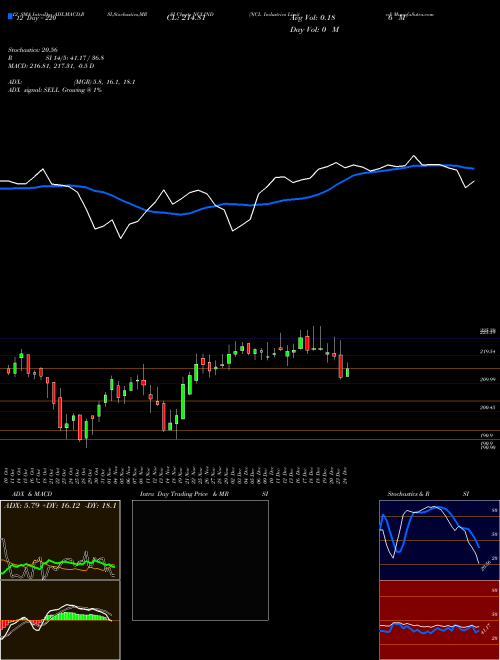Image resolution: width=500 pixels, height=660 pixels.
Task: Click the 'Avg Vol: 0.18' label
Action: coord(312,18)
